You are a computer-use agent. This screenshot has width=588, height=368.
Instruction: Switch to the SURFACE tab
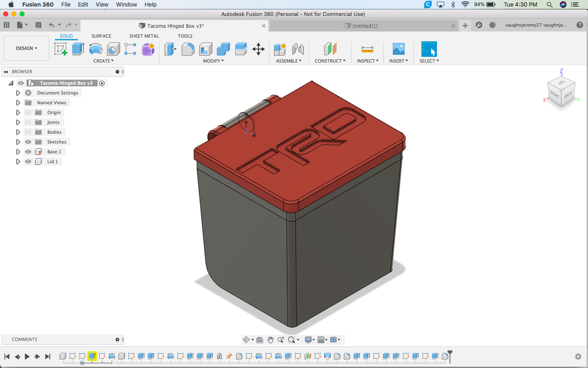[101, 36]
